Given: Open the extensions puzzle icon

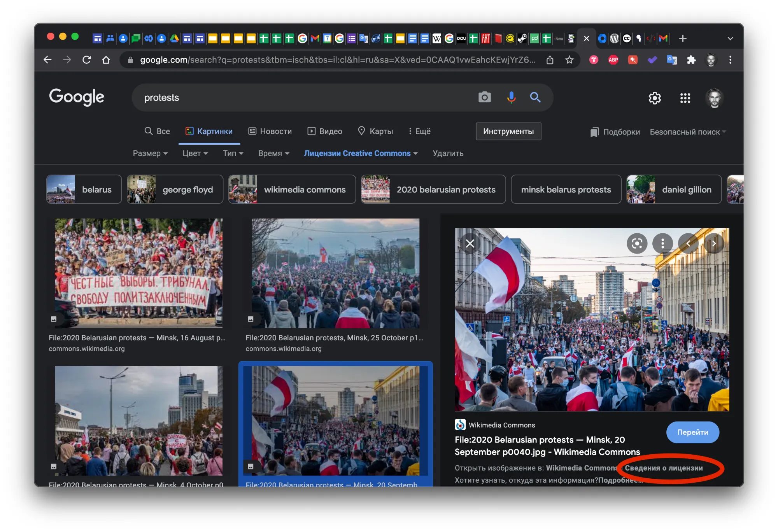Looking at the screenshot, I should click(x=691, y=60).
